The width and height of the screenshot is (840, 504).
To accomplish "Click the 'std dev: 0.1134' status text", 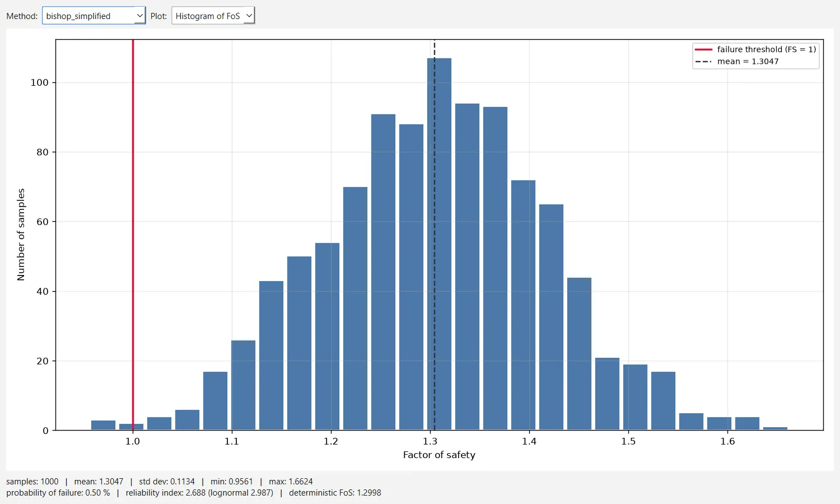I will 167,482.
